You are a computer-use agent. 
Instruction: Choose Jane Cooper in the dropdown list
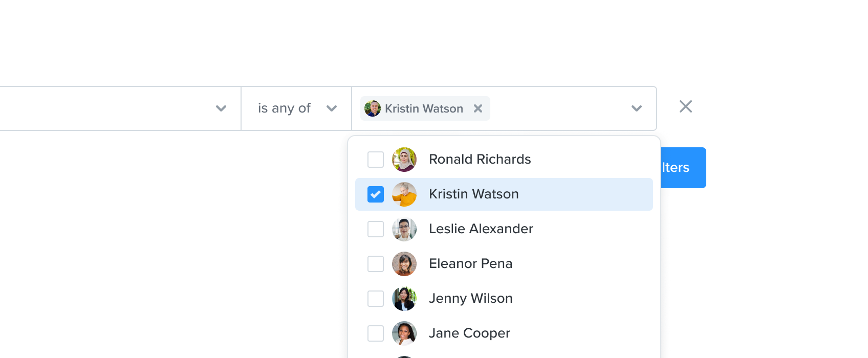coord(504,333)
